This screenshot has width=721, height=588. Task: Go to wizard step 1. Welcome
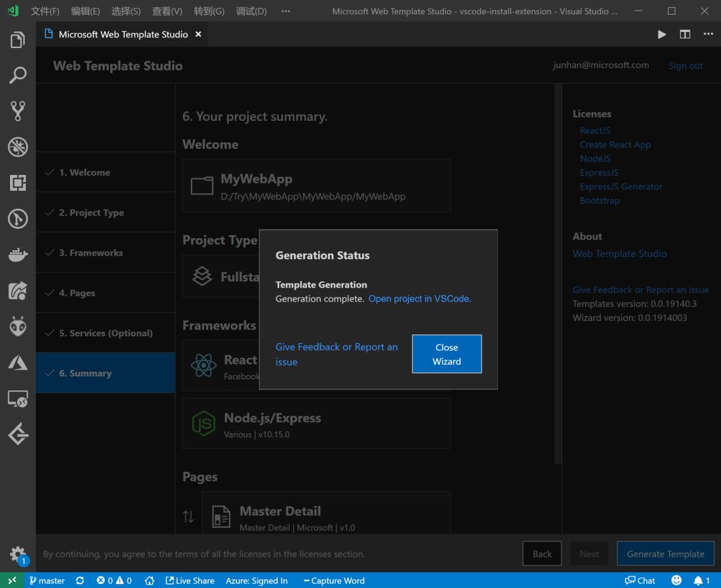[105, 172]
